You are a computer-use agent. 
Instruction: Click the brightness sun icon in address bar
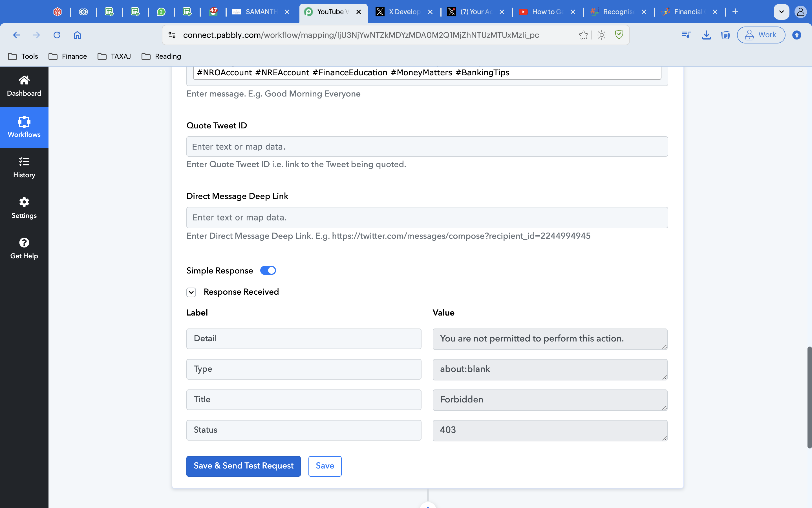tap(602, 35)
